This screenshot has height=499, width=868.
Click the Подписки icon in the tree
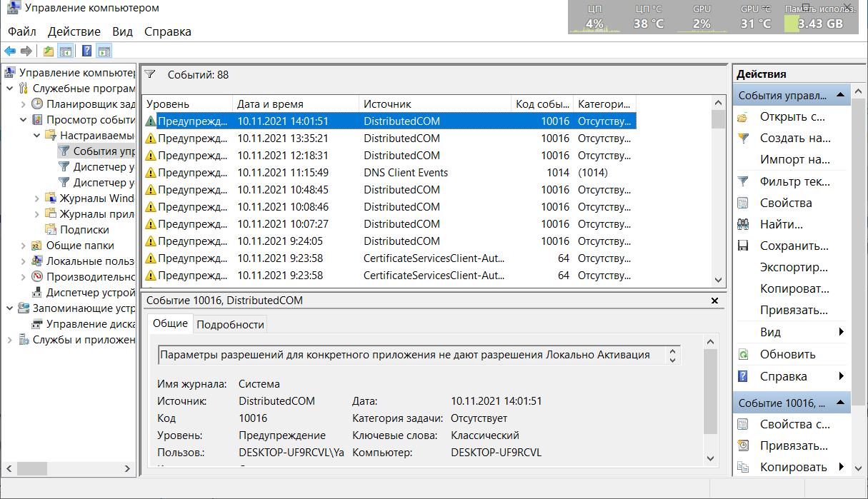click(51, 230)
